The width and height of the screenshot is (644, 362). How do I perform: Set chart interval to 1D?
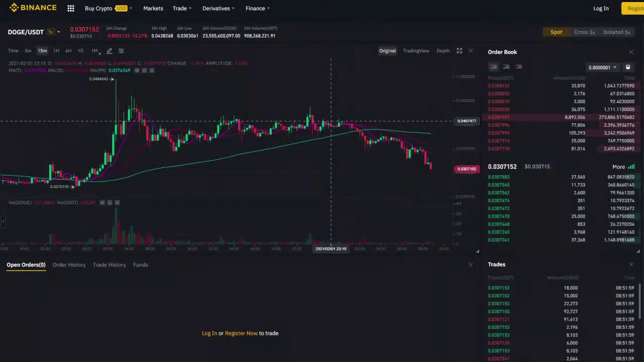coord(80,51)
